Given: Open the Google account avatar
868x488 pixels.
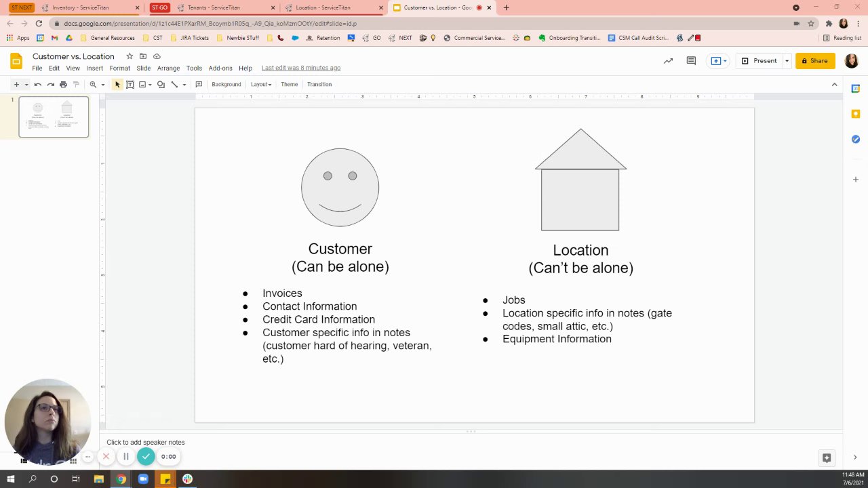Looking at the screenshot, I should [852, 61].
